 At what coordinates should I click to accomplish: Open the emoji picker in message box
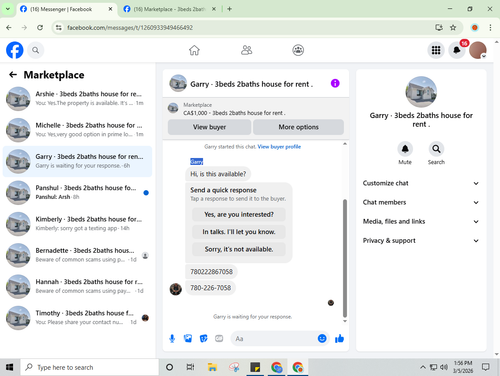click(322, 339)
